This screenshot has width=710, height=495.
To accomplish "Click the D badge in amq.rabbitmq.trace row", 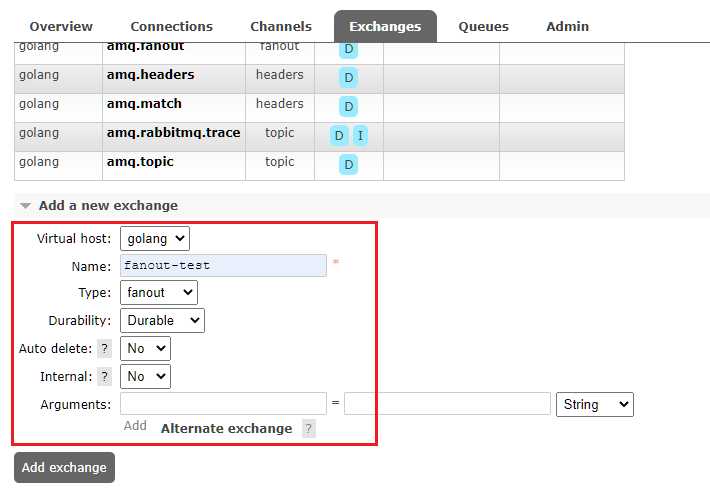I will pos(339,135).
